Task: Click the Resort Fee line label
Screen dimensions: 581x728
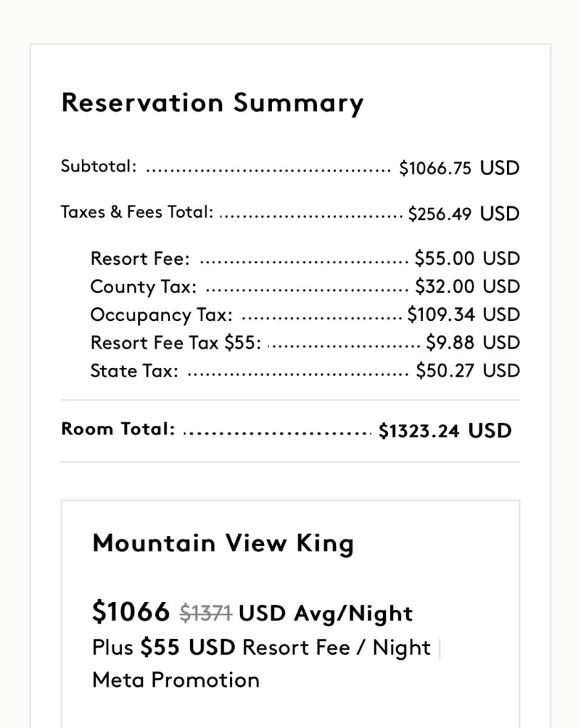Action: point(140,258)
